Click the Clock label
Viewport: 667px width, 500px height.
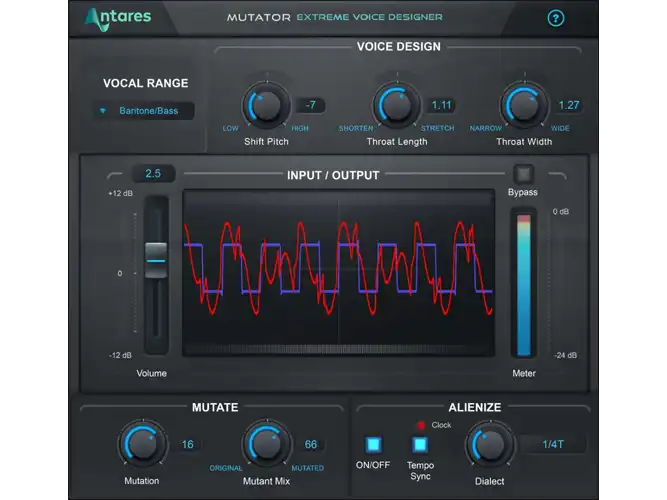(x=441, y=425)
